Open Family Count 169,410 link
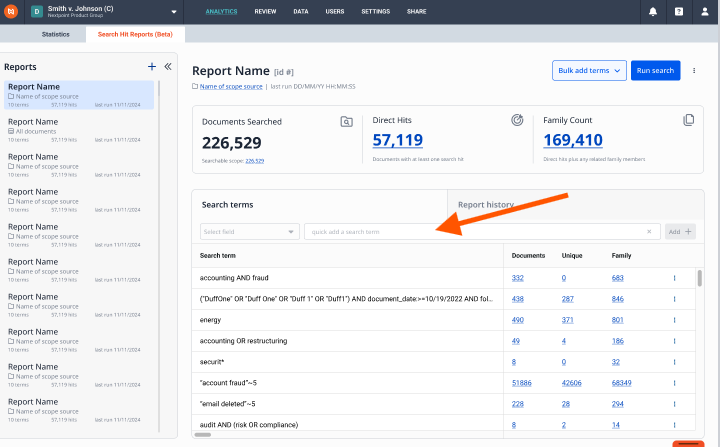This screenshot has height=447, width=720. pyautogui.click(x=573, y=140)
